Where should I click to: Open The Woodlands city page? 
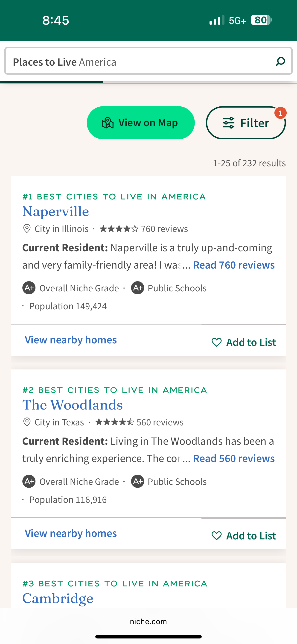click(73, 405)
